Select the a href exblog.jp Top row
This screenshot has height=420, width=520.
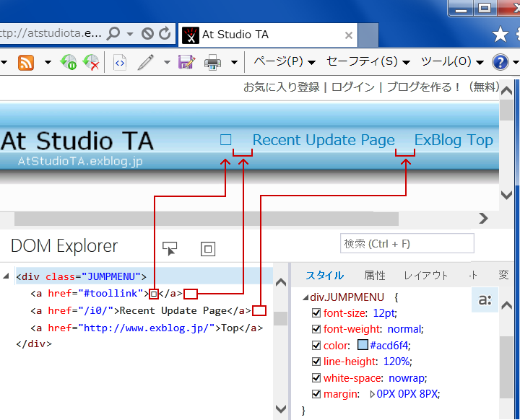pos(147,328)
